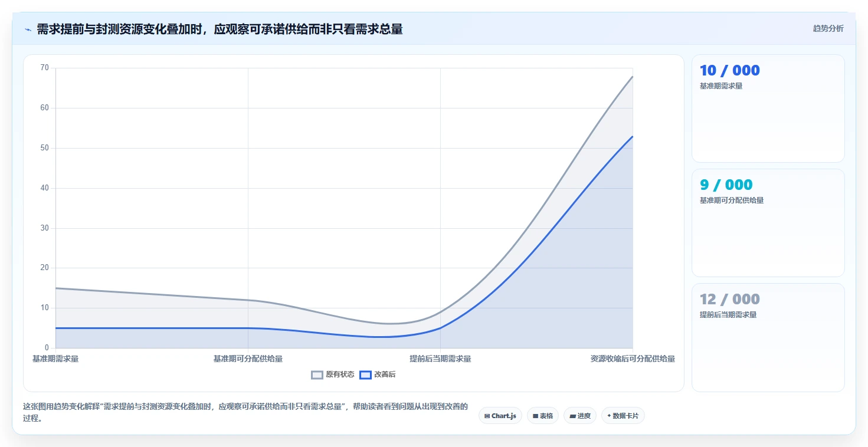Click the 提前后当期需求量 x-axis label

[440, 359]
